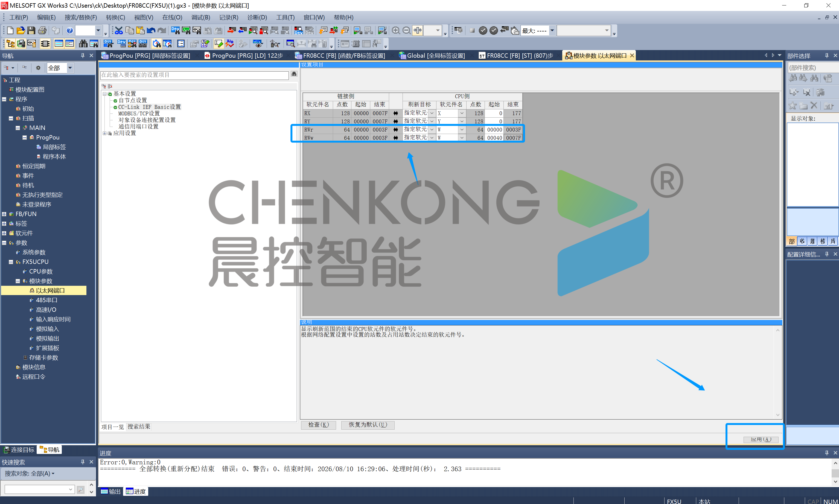Screen dimensions: 839x504
Task: Click the 恢复为默认(U) button
Action: tap(368, 425)
